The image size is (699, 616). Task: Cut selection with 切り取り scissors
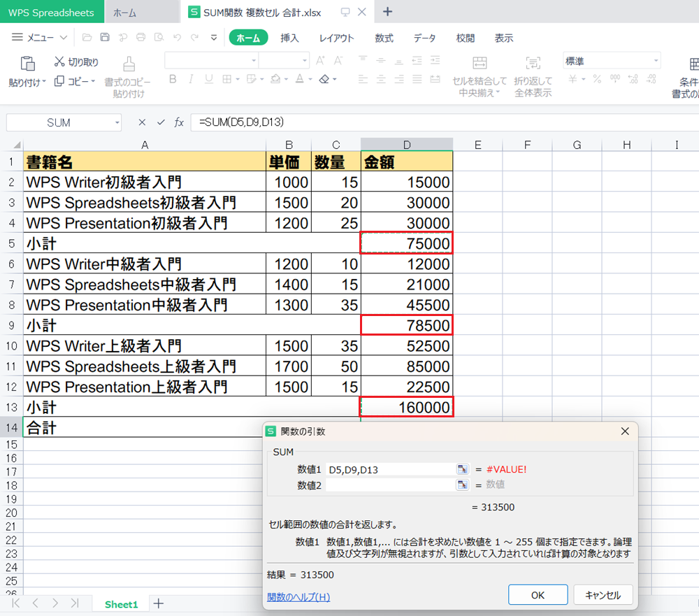76,62
